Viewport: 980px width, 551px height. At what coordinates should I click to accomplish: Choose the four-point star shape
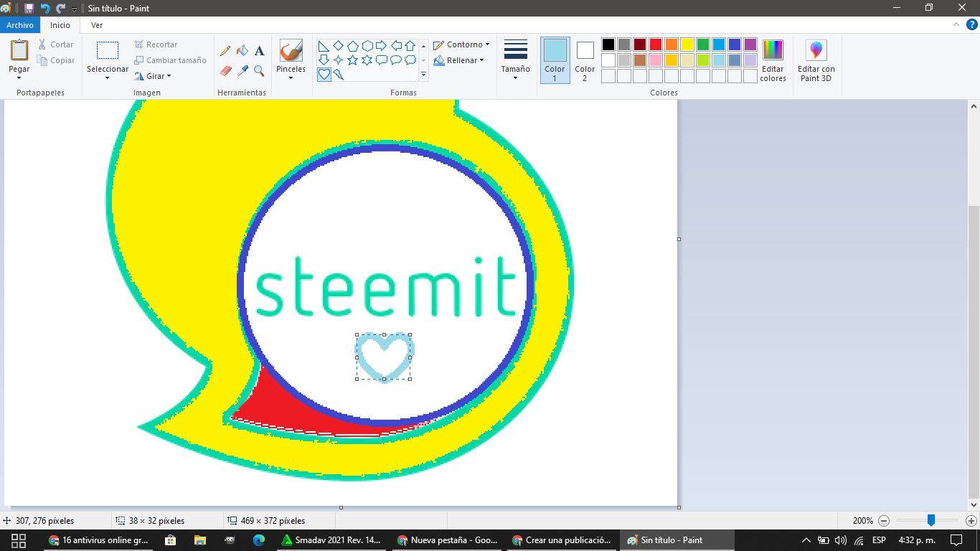pyautogui.click(x=338, y=60)
